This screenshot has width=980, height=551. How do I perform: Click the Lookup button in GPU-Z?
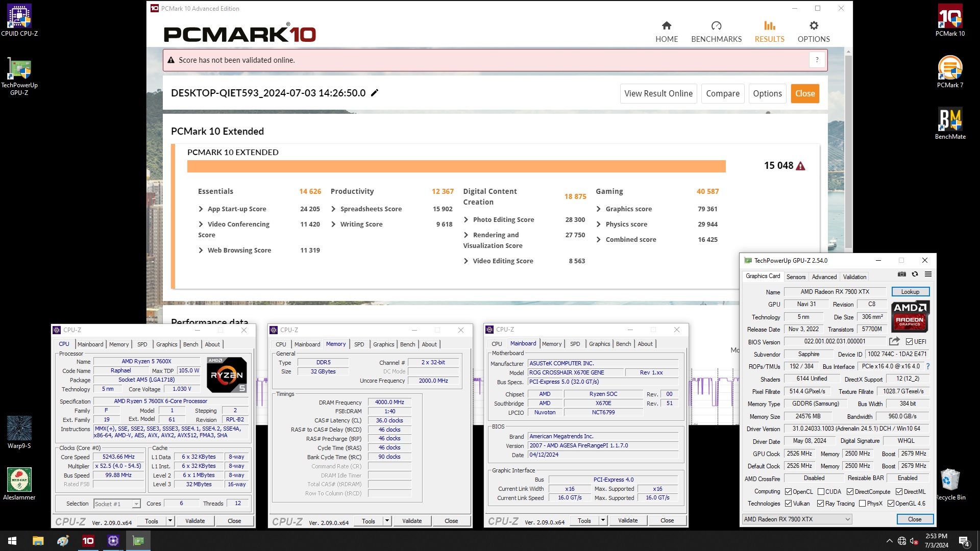[910, 292]
